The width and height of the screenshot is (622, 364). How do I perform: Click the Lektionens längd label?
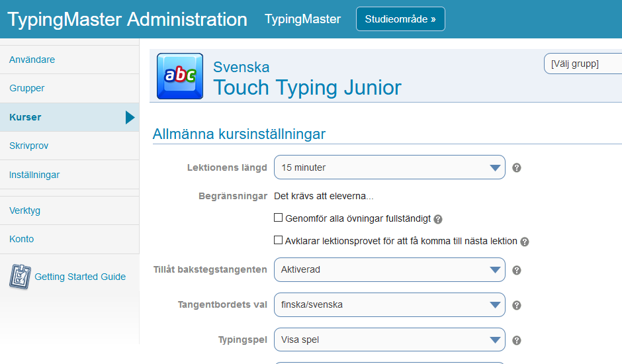[x=228, y=167]
